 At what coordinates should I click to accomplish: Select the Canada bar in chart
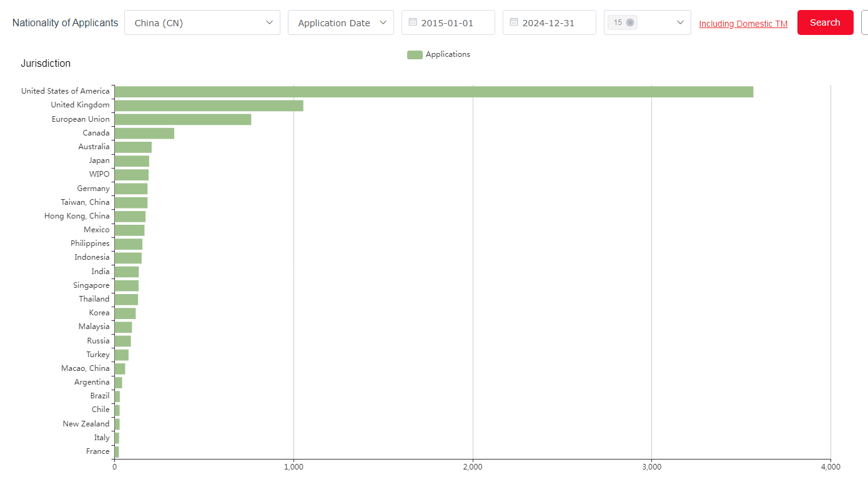pos(144,133)
